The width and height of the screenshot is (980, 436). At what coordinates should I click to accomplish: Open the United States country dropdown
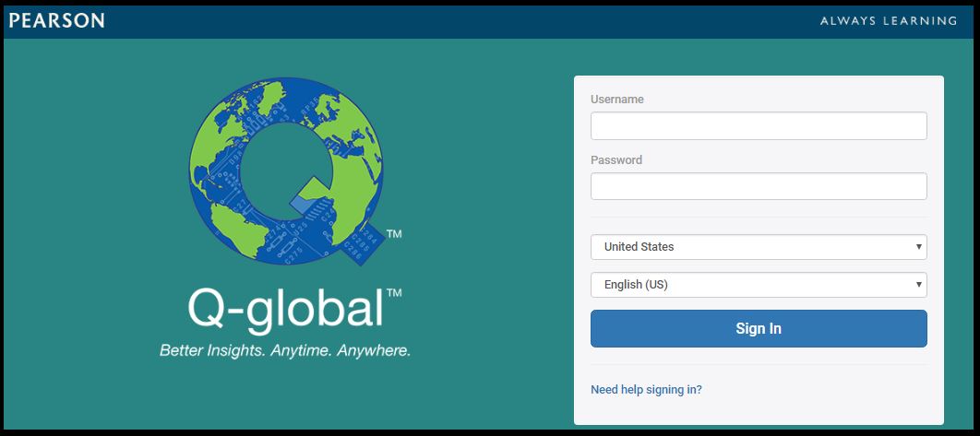coord(747,247)
